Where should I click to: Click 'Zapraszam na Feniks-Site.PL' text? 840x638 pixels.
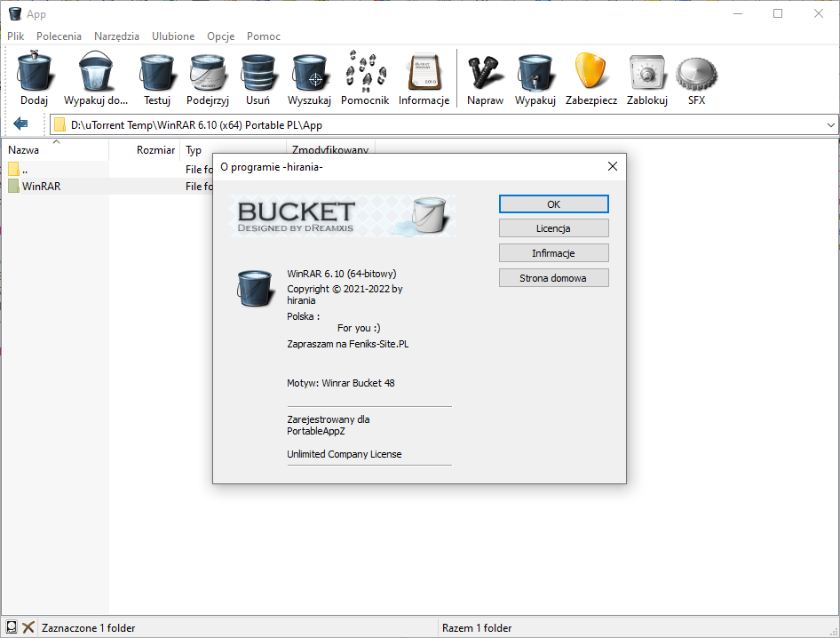(x=348, y=344)
